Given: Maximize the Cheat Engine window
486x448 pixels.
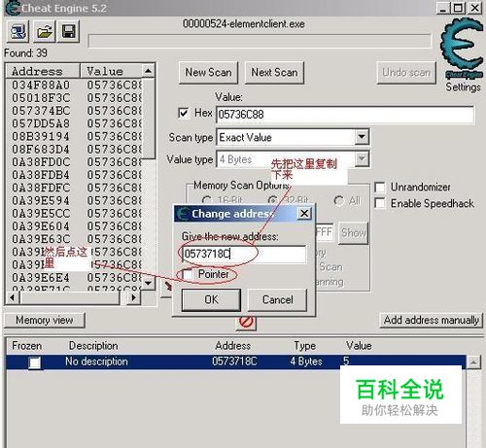Looking at the screenshot, I should click(x=459, y=8).
